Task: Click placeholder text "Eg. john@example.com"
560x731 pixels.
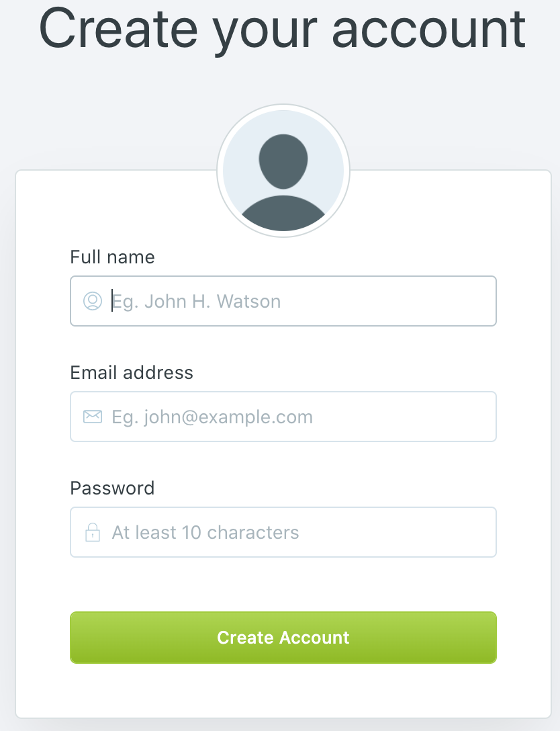Action: point(212,417)
